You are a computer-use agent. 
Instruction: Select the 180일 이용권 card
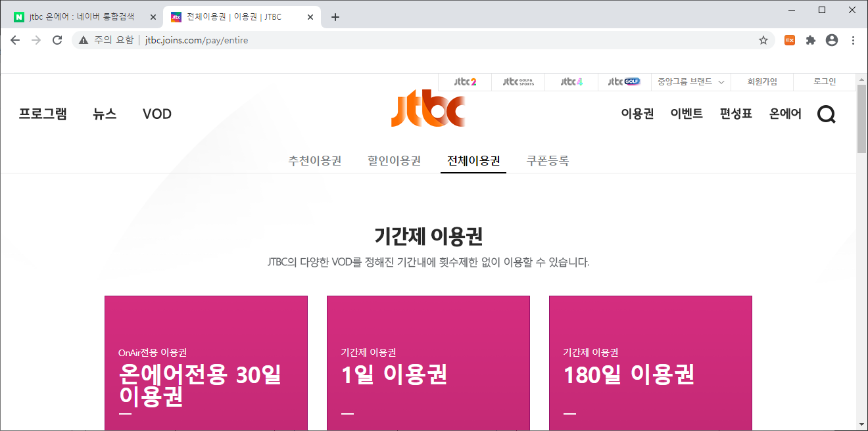tap(650, 363)
